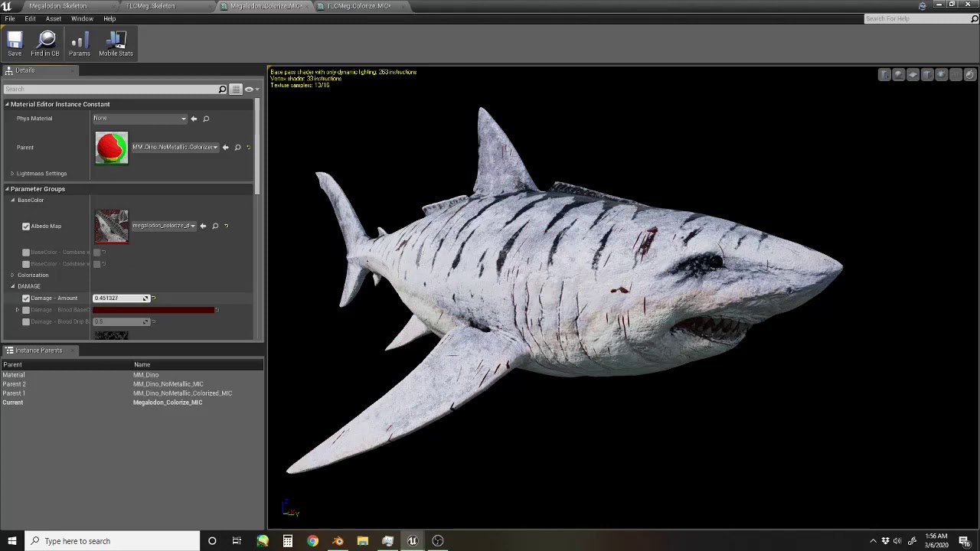Click Find in CB toolbar icon
The image size is (980, 551).
45,44
